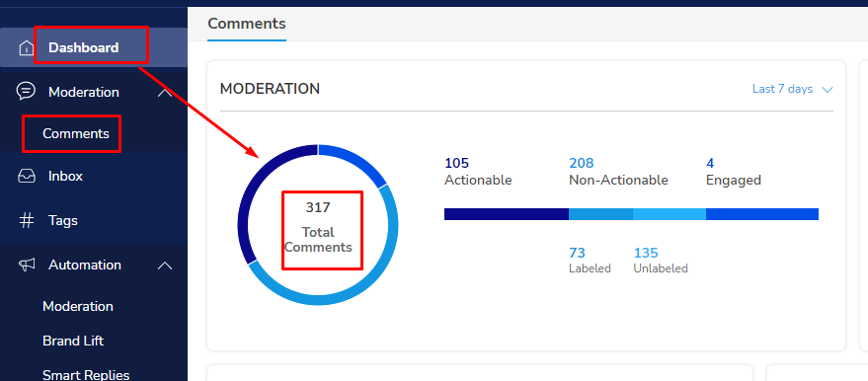The height and width of the screenshot is (381, 868).
Task: Collapse the Automation sidebar section chevron
Action: (165, 266)
